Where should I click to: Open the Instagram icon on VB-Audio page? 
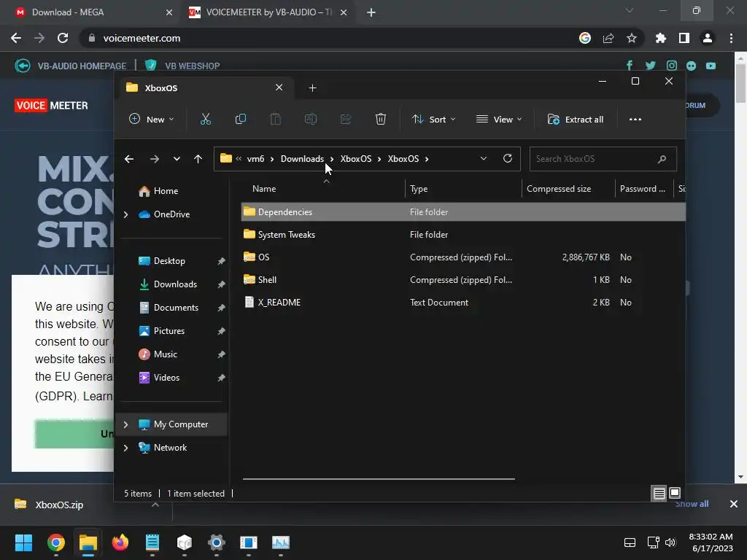coord(672,65)
